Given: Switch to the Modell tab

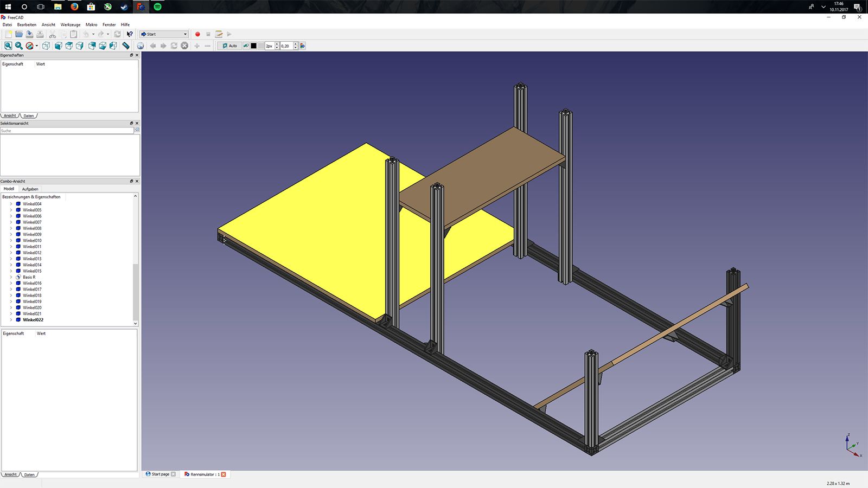Looking at the screenshot, I should click(9, 189).
